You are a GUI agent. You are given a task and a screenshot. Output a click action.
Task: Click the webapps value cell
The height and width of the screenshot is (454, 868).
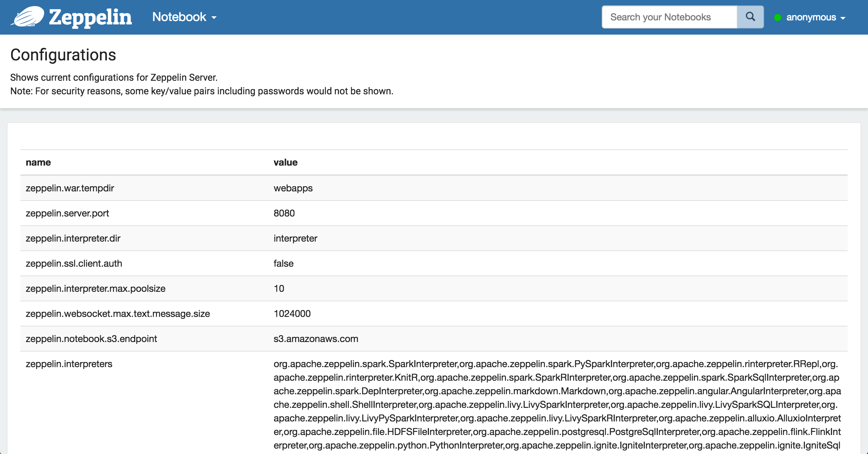293,188
